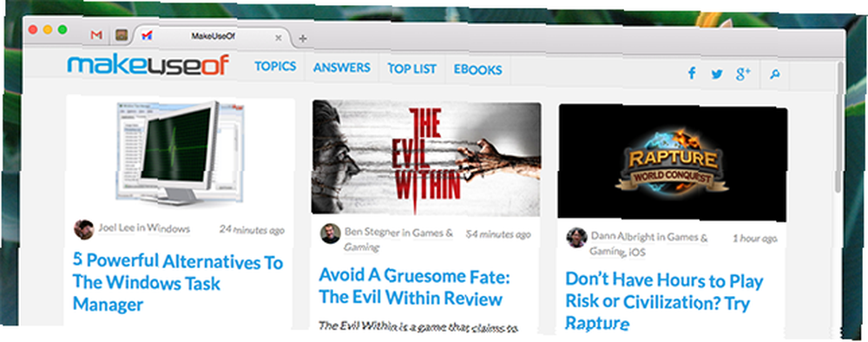Viewport: 868px width, 342px height.
Task: Open '5 Powerful Alternatives' article headline
Action: click(x=178, y=282)
